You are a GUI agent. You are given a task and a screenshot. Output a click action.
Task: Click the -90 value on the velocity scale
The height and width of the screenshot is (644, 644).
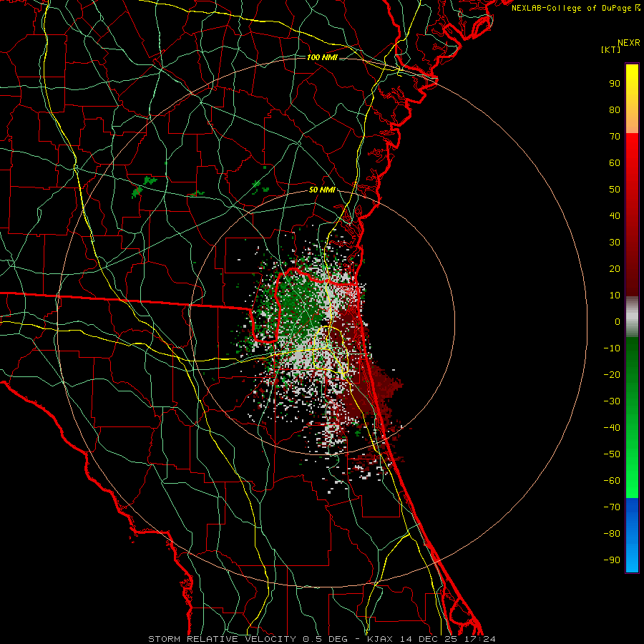point(612,560)
